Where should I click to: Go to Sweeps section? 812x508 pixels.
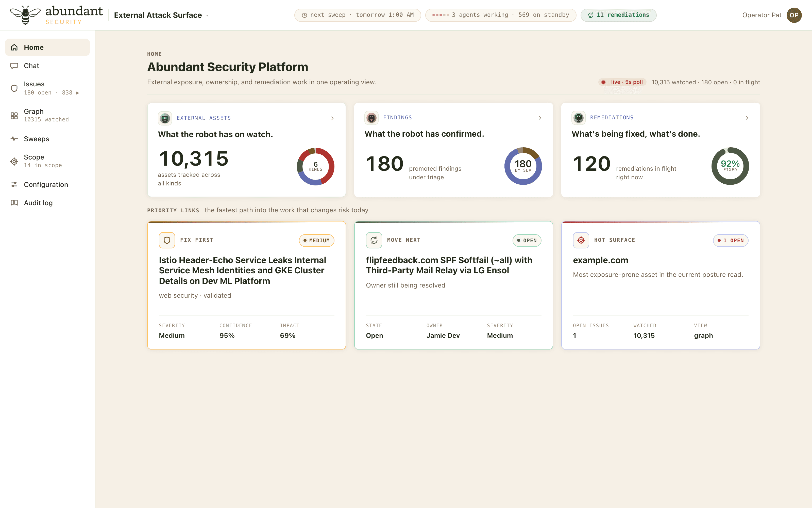pos(47,139)
